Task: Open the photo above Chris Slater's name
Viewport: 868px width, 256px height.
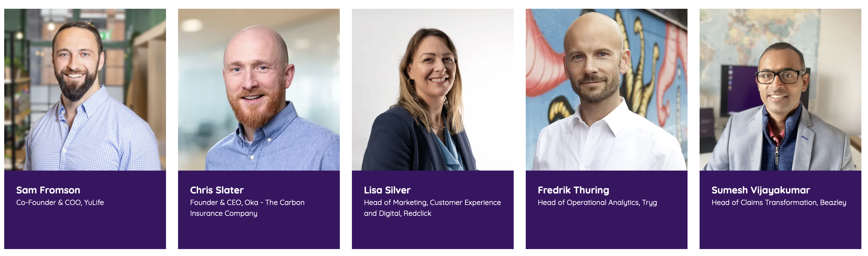Action: [x=259, y=90]
